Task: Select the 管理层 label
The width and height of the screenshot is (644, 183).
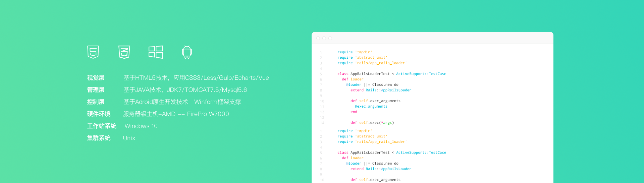Action: click(x=96, y=90)
